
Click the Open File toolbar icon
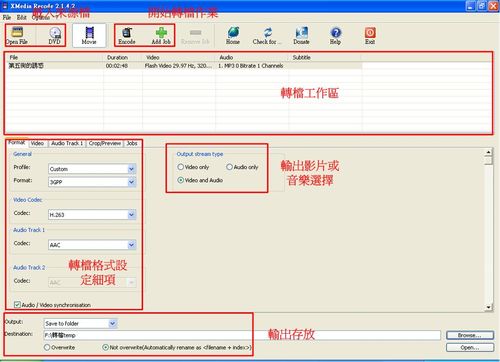(x=17, y=35)
